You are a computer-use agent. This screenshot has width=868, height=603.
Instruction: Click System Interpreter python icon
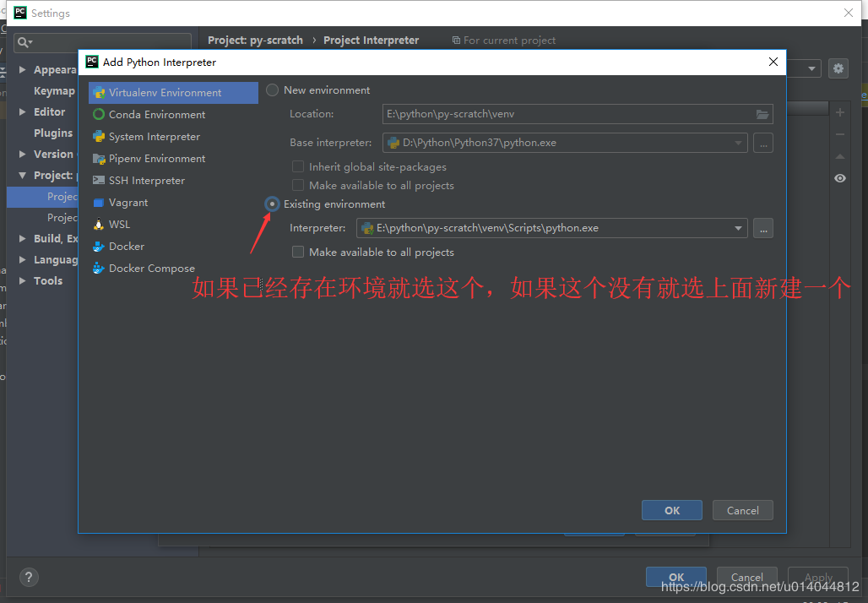pos(99,136)
